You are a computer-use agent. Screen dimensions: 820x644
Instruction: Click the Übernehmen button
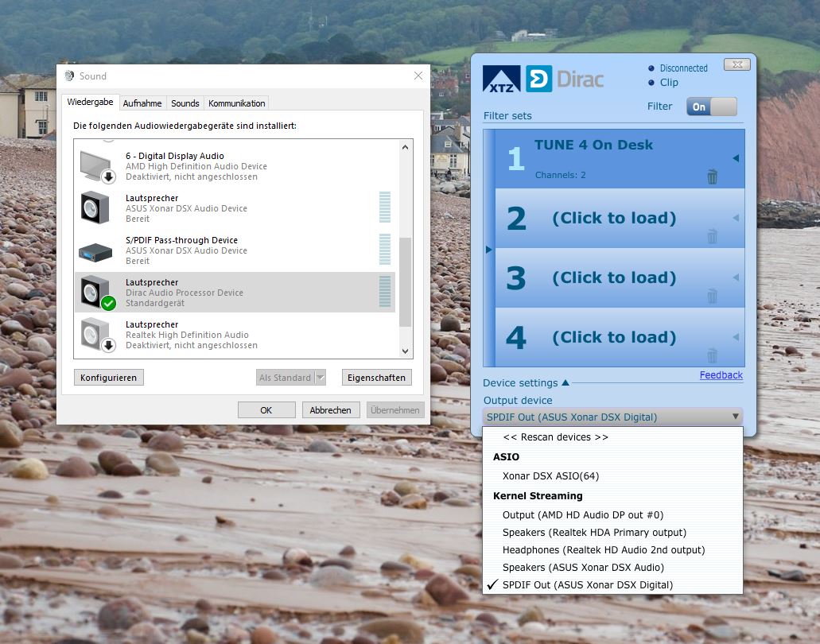pos(395,409)
